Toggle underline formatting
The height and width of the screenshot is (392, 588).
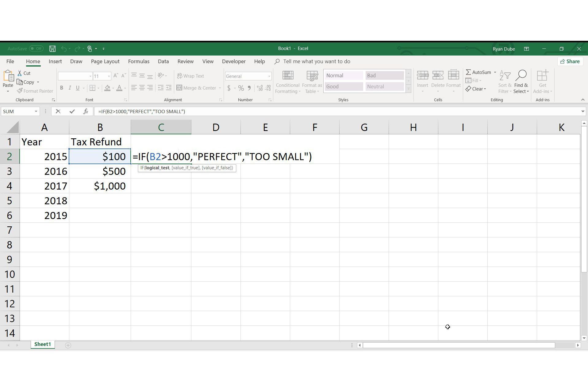77,88
